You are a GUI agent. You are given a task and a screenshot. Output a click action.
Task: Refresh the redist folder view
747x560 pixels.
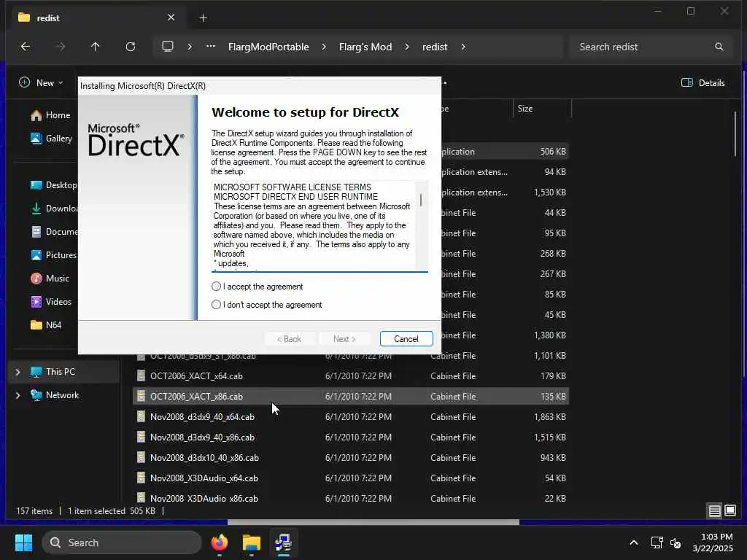pyautogui.click(x=130, y=47)
